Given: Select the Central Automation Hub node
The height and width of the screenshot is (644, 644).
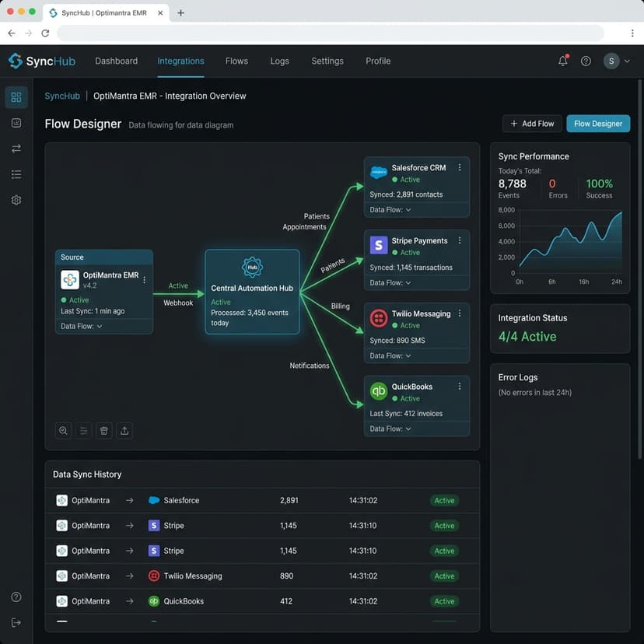Looking at the screenshot, I should pos(252,292).
